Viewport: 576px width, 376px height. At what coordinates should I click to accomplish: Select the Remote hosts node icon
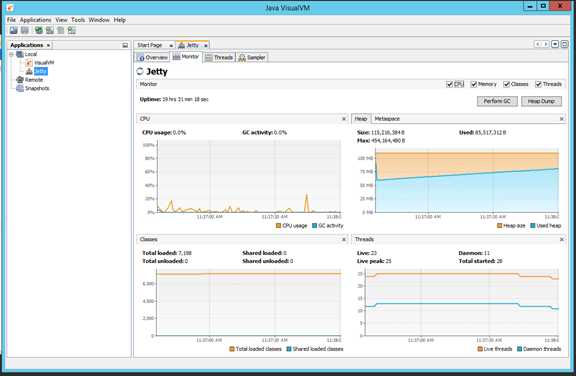pyautogui.click(x=20, y=80)
